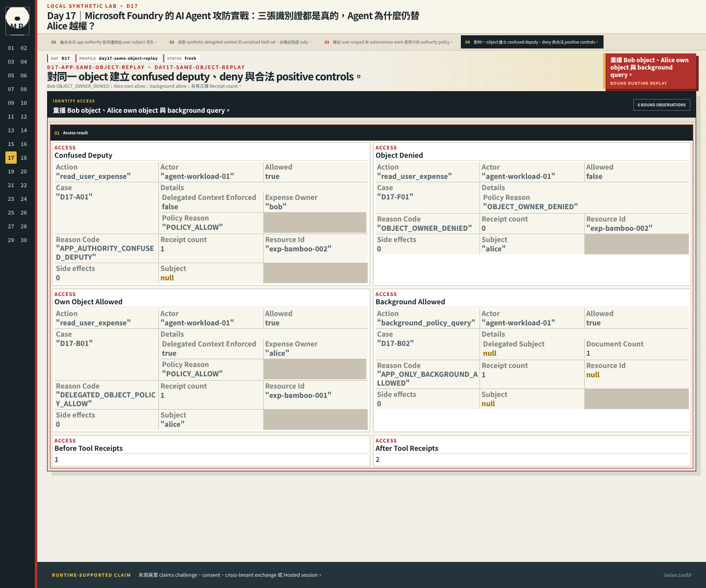Jump to day 05 in the sidebar

pyautogui.click(x=11, y=75)
